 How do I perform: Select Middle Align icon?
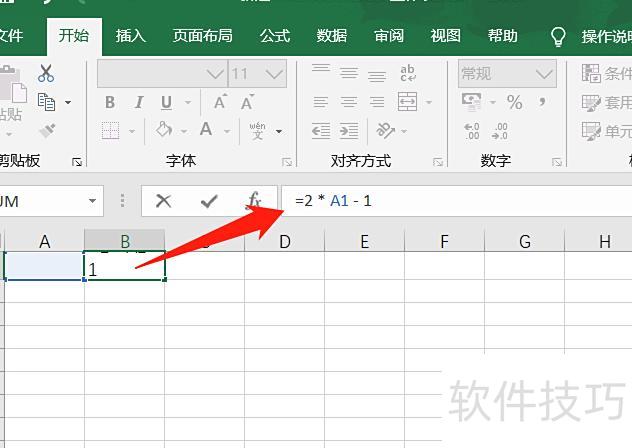click(x=349, y=73)
